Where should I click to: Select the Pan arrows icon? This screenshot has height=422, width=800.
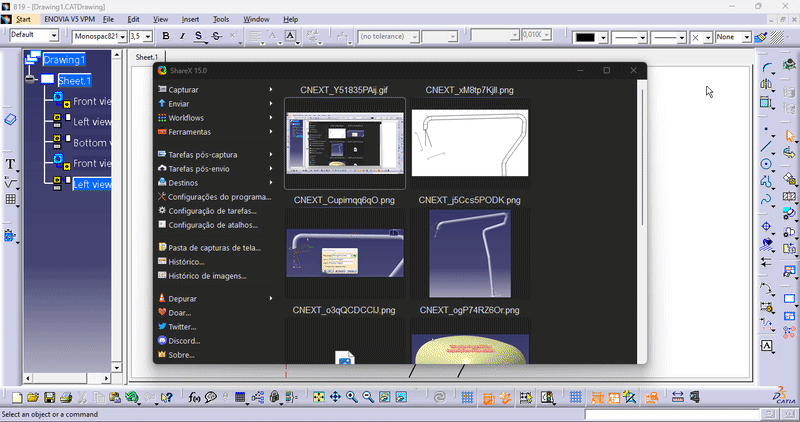point(335,397)
